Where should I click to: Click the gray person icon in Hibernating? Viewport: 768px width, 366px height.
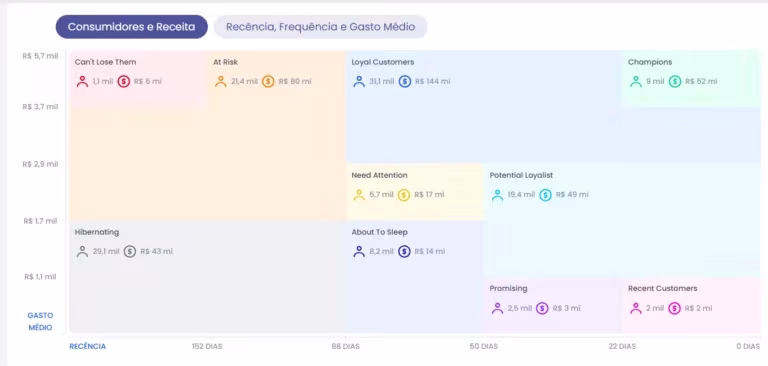[82, 252]
